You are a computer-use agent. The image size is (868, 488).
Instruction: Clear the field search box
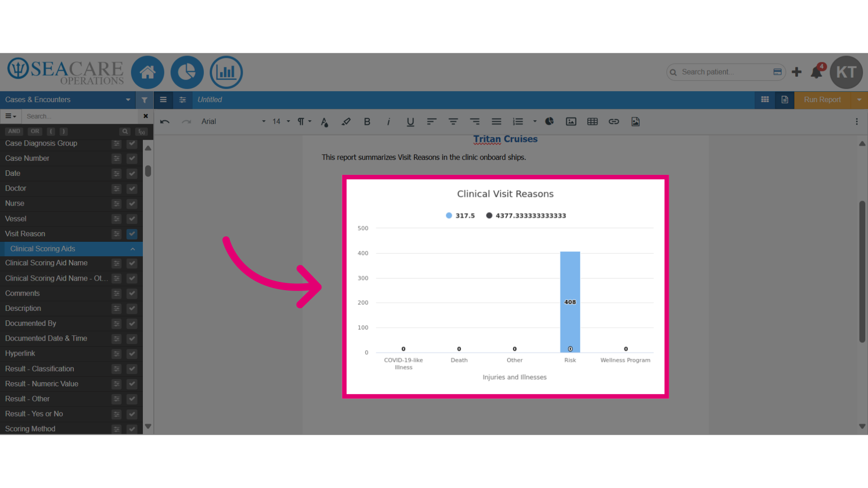tap(146, 116)
